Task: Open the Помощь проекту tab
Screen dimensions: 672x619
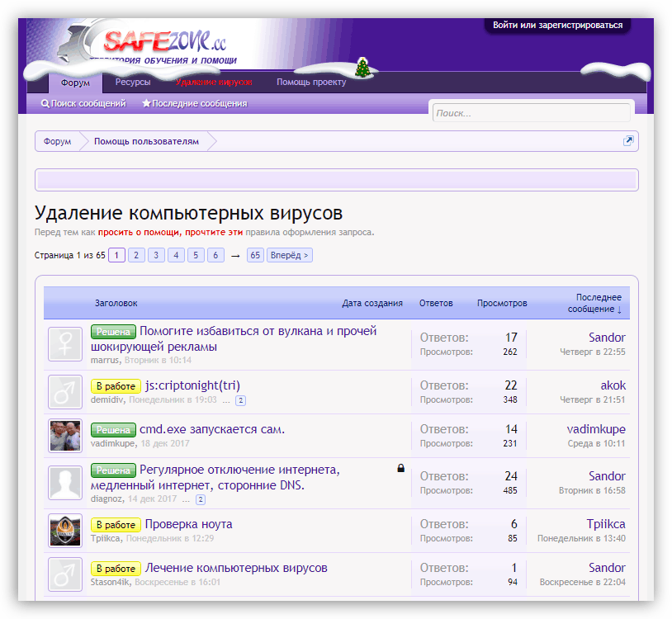Action: click(311, 82)
